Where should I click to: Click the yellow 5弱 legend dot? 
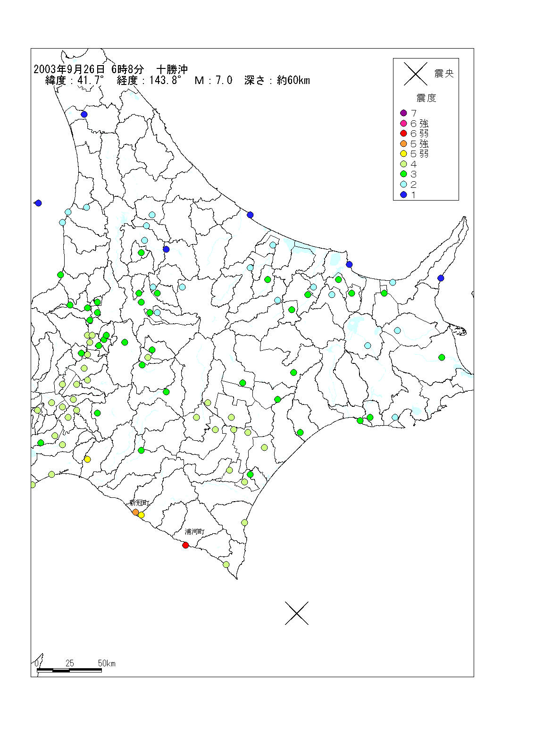403,153
